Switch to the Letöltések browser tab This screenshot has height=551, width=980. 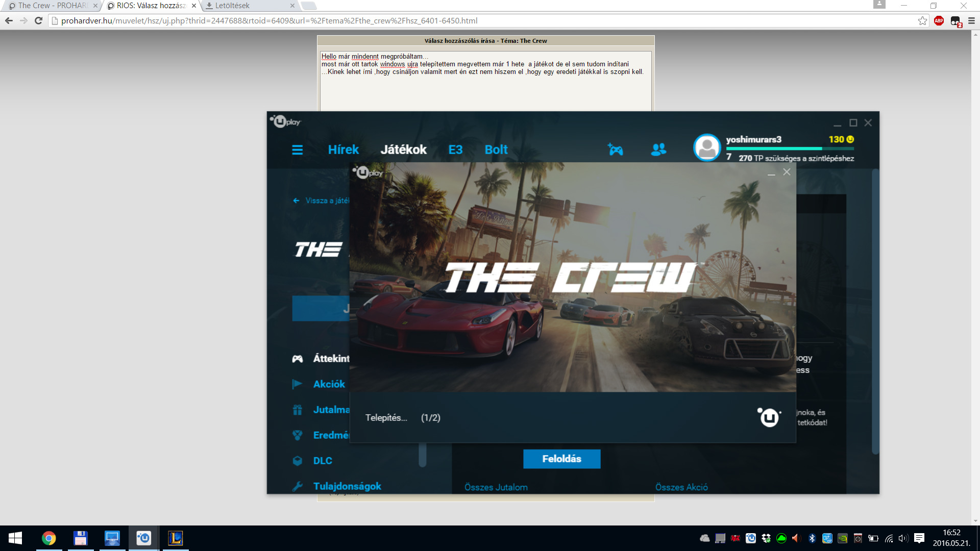click(x=232, y=6)
